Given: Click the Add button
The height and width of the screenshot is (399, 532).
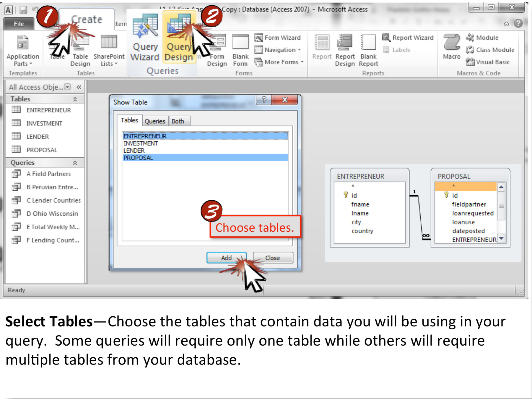Looking at the screenshot, I should 226,258.
